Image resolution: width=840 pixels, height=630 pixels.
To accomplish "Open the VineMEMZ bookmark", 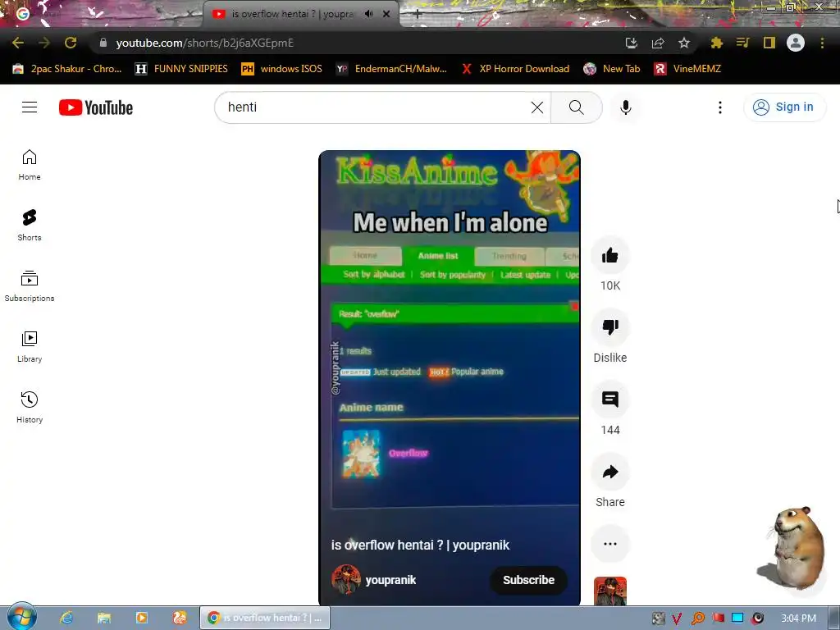I will [x=688, y=69].
